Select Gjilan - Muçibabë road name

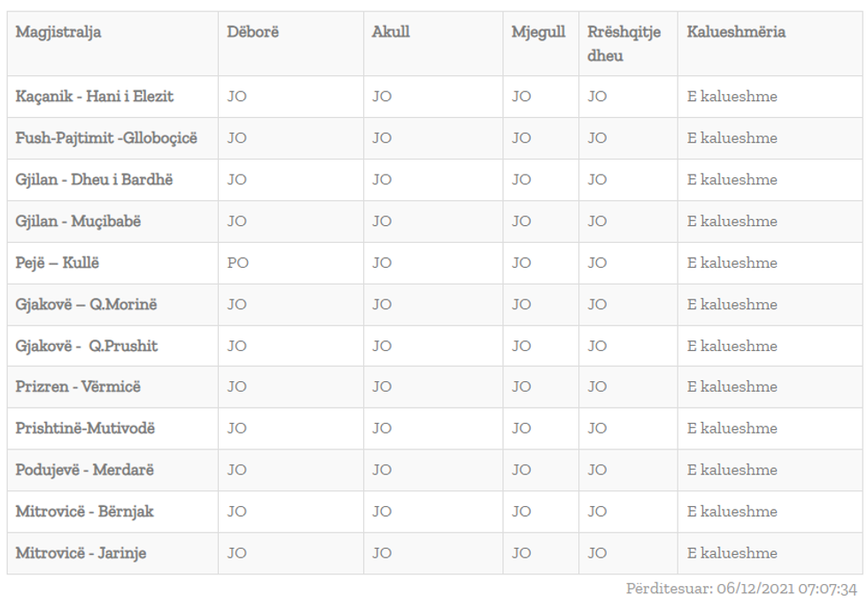[x=78, y=222]
